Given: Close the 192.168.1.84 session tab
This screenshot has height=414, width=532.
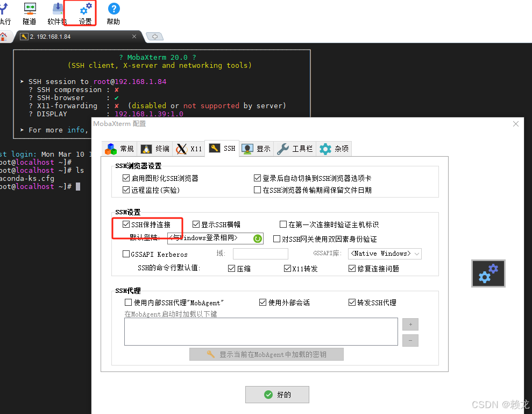Looking at the screenshot, I should tap(134, 37).
